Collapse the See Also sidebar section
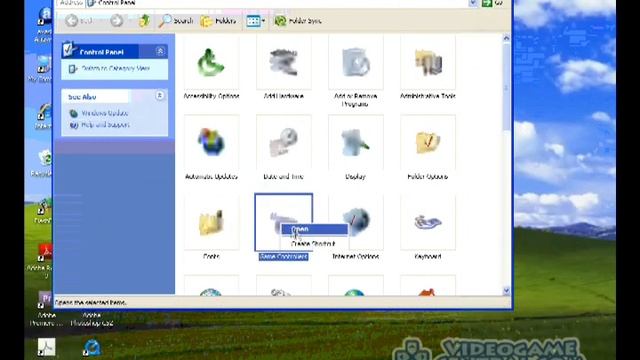This screenshot has width=640, height=360. point(160,96)
